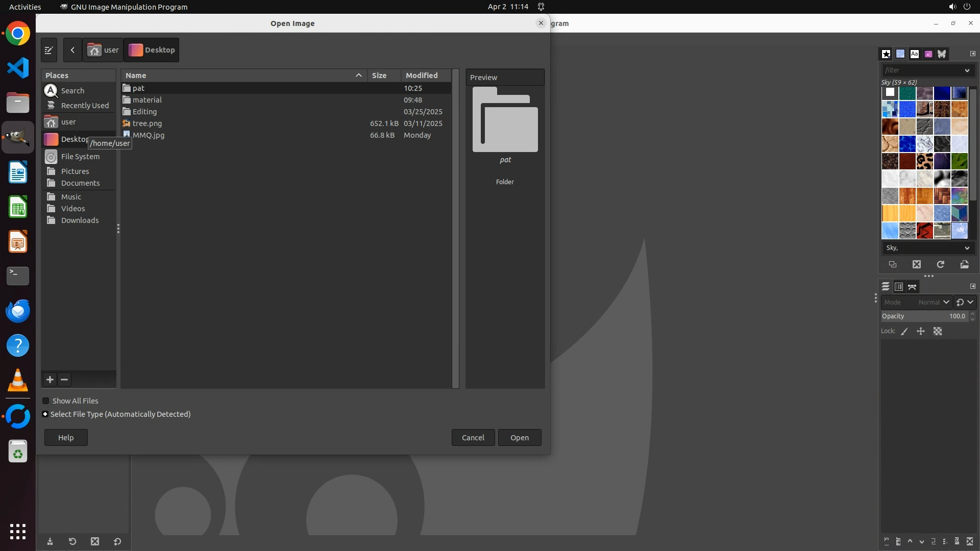Click the Search place icon

tap(51, 91)
